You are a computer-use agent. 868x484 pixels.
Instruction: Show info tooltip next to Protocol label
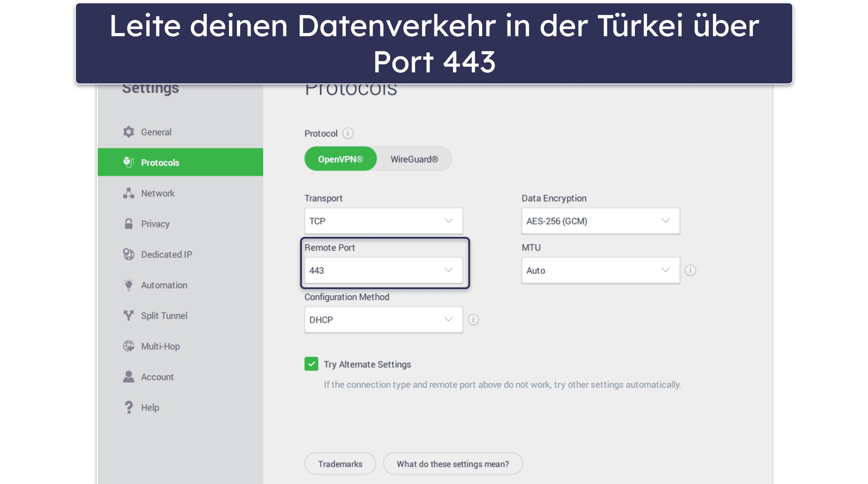[348, 133]
